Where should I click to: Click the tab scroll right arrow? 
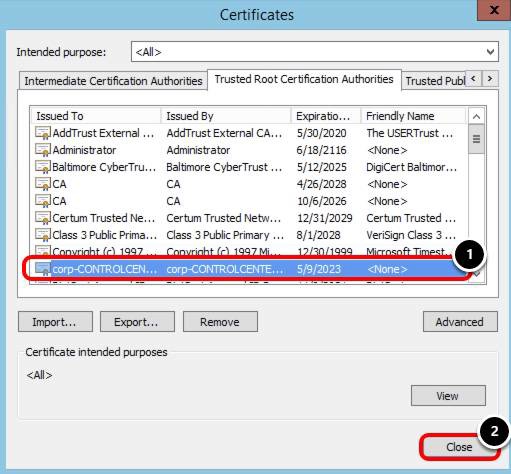[490, 79]
